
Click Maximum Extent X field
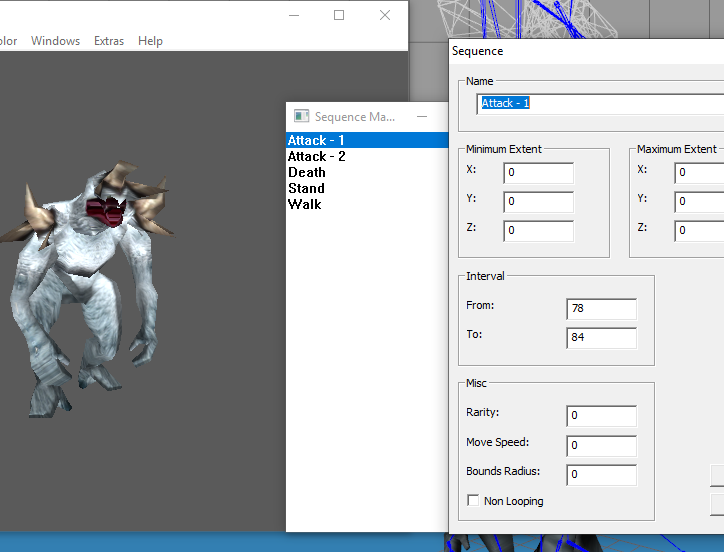699,173
